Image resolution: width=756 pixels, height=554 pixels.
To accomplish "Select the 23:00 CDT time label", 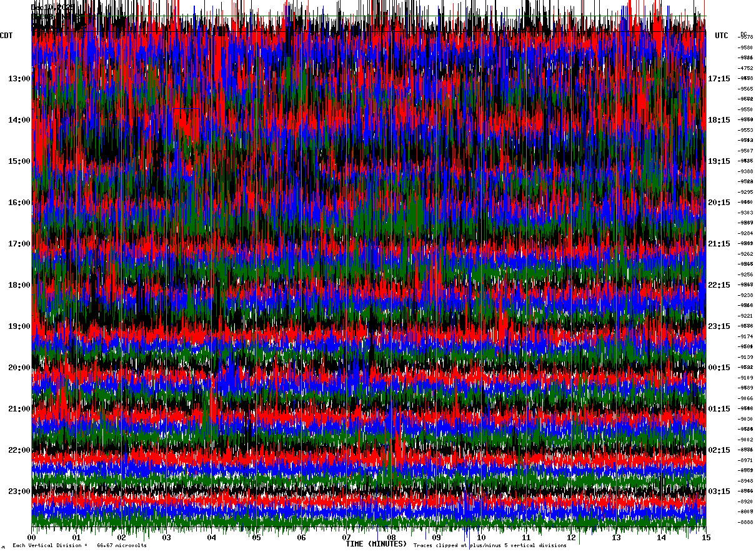I will [x=19, y=491].
